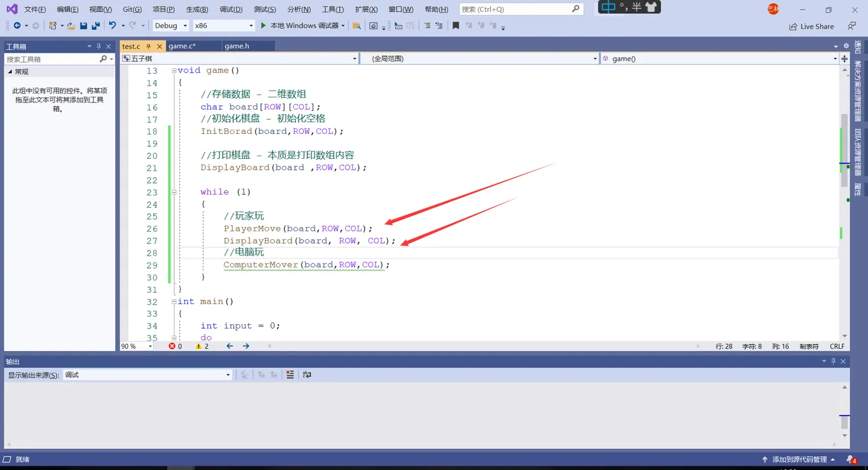Click the save all files icon
The image size is (868, 470).
(x=96, y=25)
